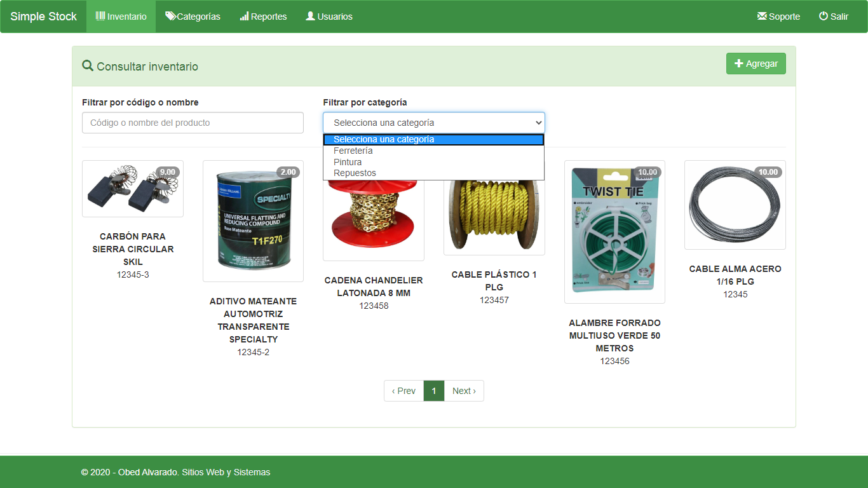This screenshot has width=868, height=488.
Task: Click the product code 12345-3
Action: click(133, 274)
